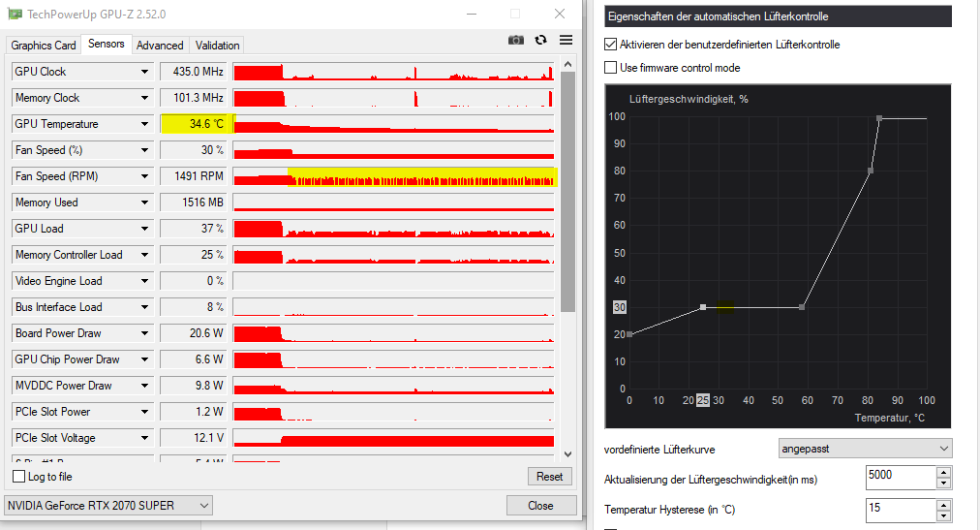Expand the Fan Speed (RPM) dropdown
The image size is (980, 530).
[x=144, y=177]
